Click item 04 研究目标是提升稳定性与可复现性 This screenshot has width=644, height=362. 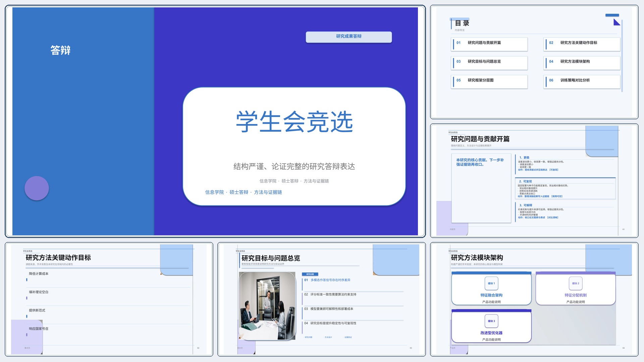[330, 323]
